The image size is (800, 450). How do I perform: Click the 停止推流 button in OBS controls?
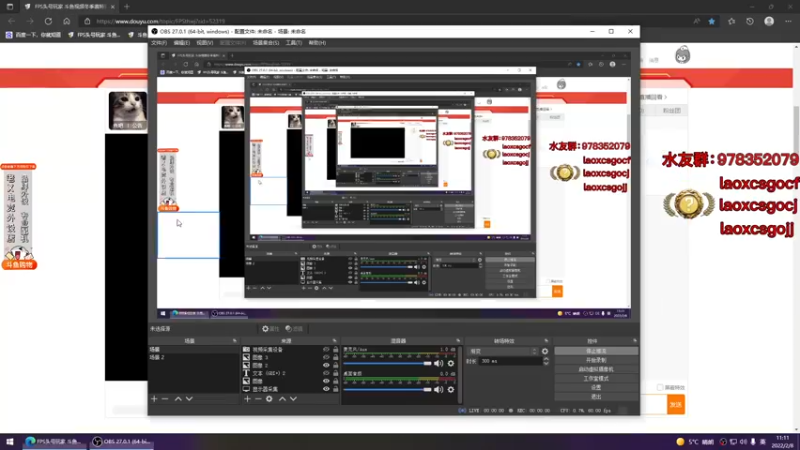pos(596,351)
